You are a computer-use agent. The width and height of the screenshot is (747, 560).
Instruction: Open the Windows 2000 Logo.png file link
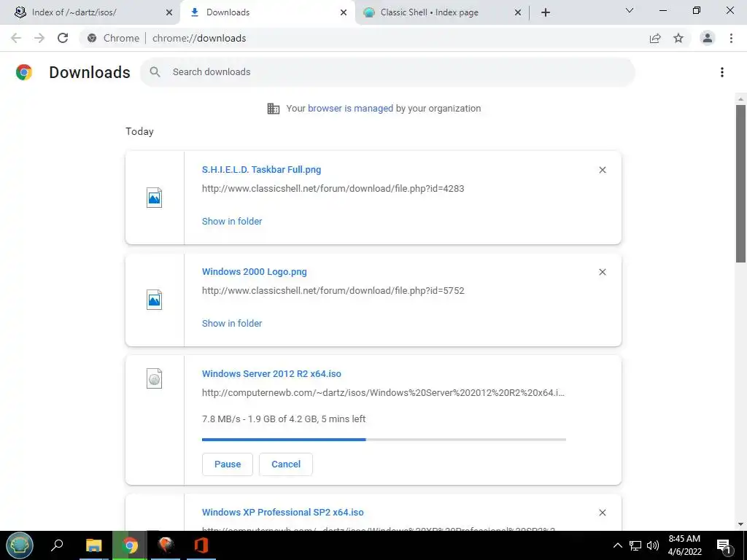(x=255, y=271)
